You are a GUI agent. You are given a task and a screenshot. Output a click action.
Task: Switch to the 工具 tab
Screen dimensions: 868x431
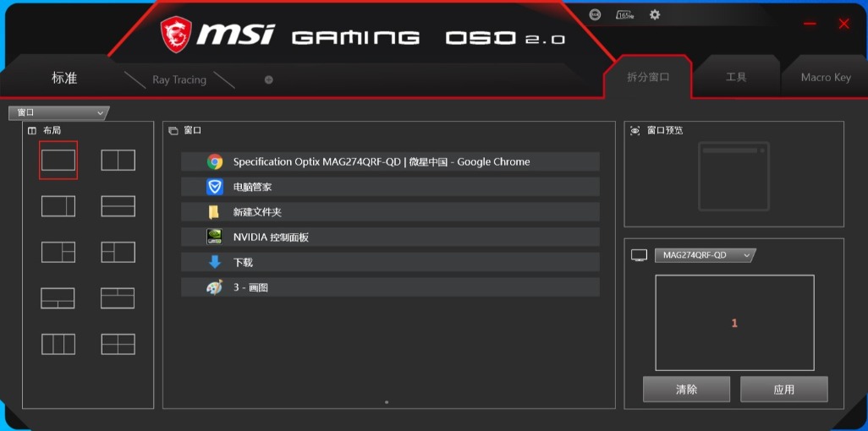coord(736,77)
